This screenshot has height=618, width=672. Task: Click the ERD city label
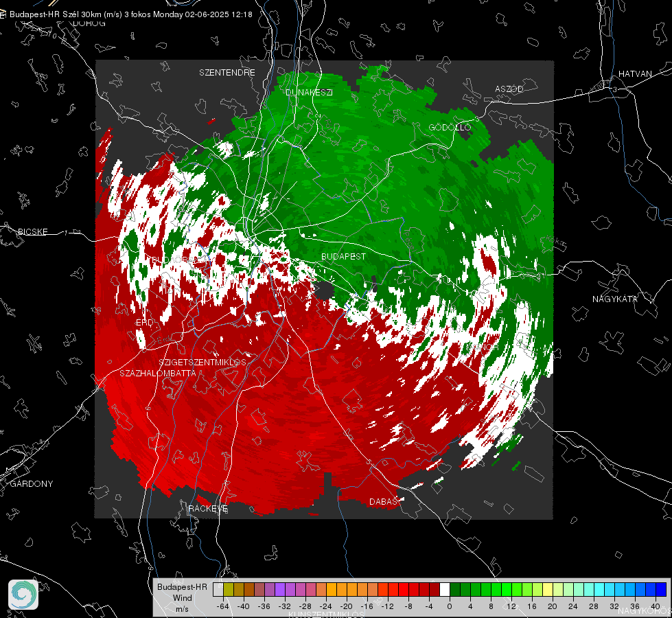click(x=144, y=323)
